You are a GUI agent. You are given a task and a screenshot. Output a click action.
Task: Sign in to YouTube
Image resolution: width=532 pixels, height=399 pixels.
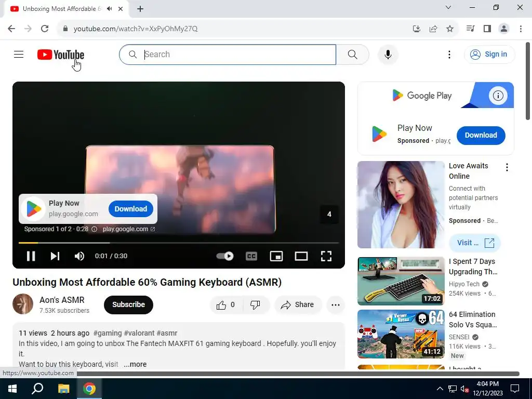pos(489,54)
